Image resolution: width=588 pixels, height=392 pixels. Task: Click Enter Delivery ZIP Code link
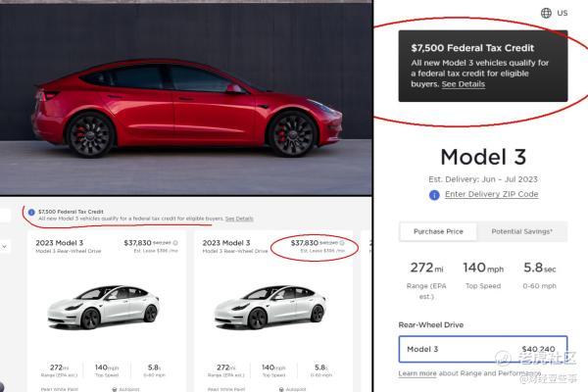[491, 195]
